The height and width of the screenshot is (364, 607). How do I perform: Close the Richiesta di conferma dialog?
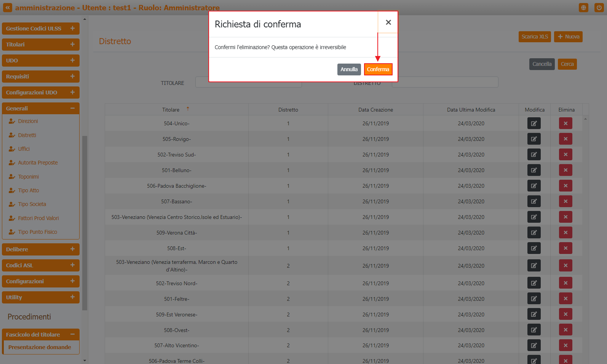(x=388, y=22)
